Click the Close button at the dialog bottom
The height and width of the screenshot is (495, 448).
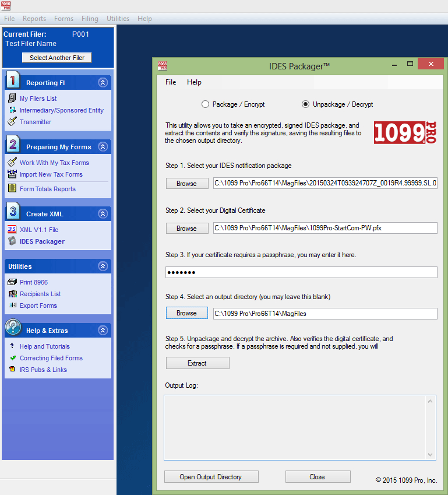(318, 477)
